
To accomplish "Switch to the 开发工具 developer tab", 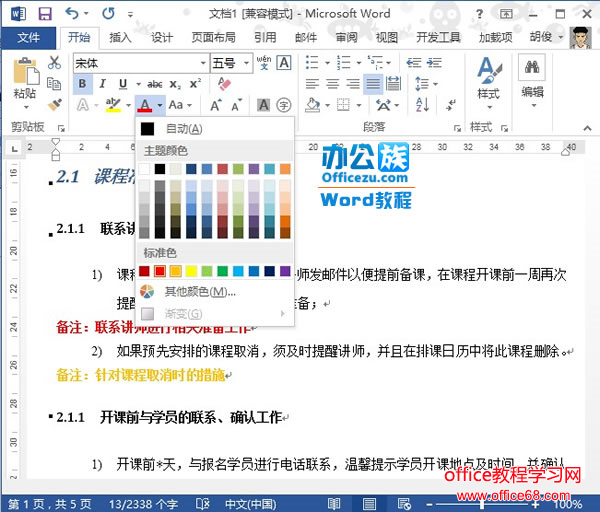I will click(438, 38).
